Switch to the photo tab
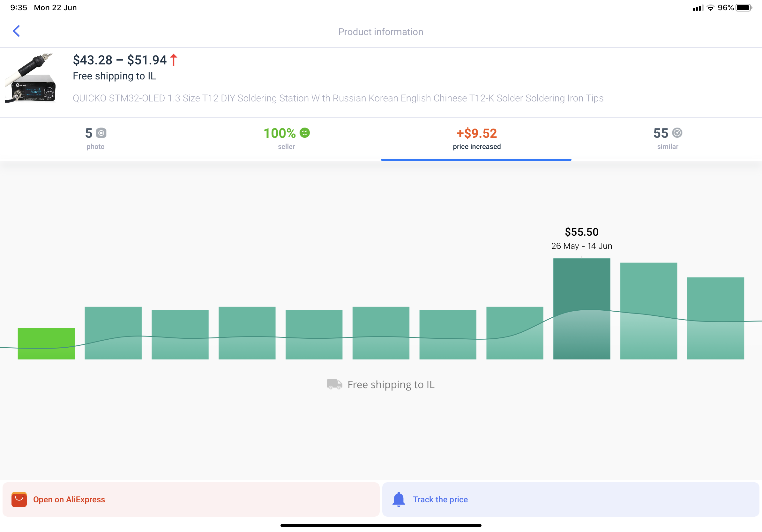 click(x=95, y=139)
